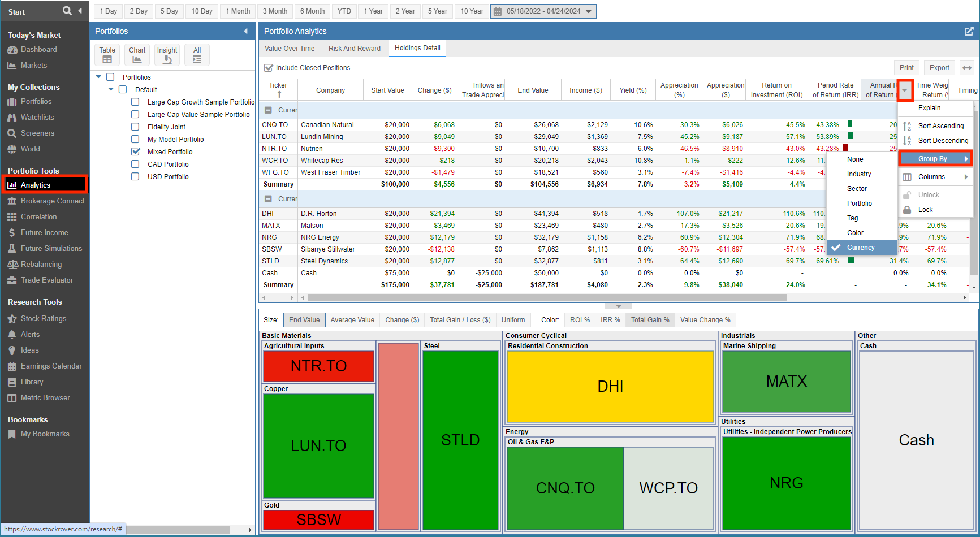This screenshot has height=537, width=980.
Task: Check My Model Portfolio box
Action: [x=135, y=139]
